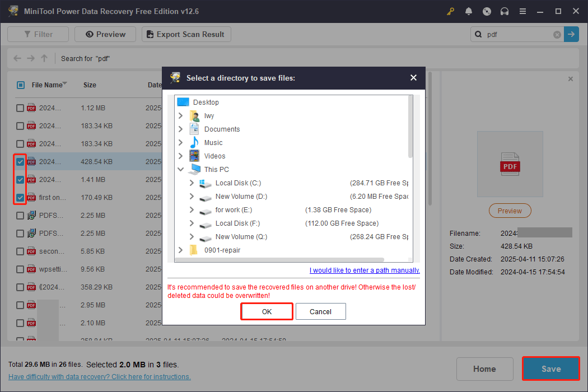Toggle the select-all checkbox in the header
Viewport: 588px width, 392px height.
(x=20, y=85)
